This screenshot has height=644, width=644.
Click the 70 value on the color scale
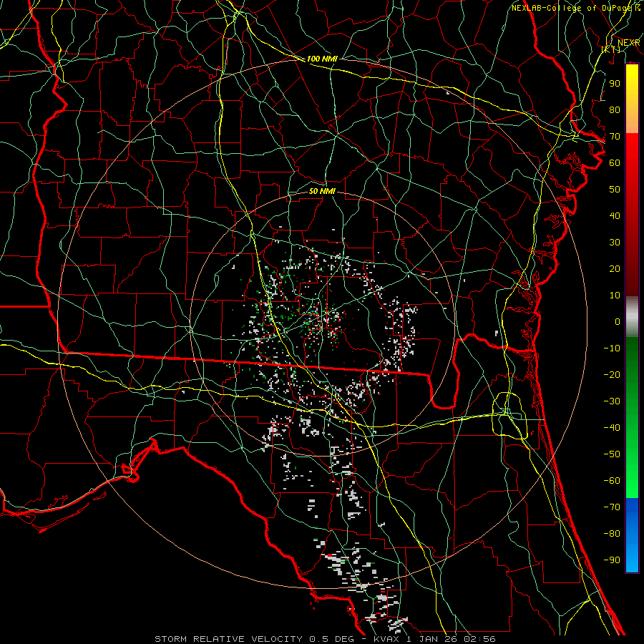pos(615,137)
